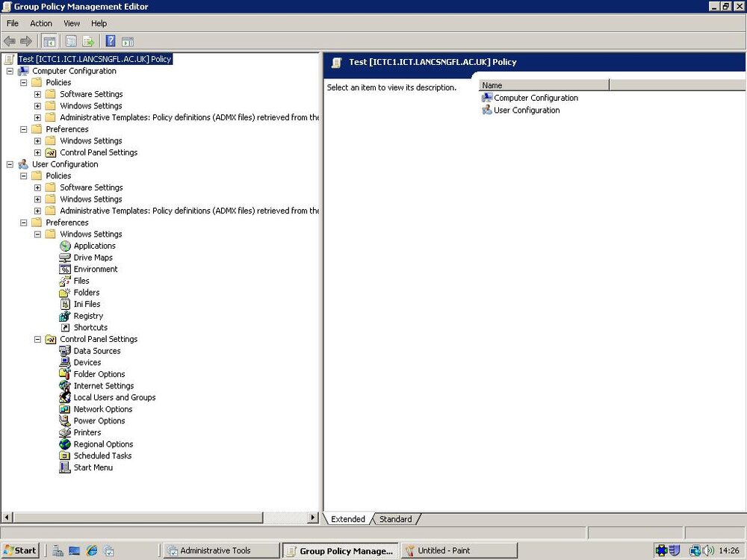The height and width of the screenshot is (560, 747).
Task: Collapse Windows Settings under User Configuration Preferences
Action: click(37, 234)
